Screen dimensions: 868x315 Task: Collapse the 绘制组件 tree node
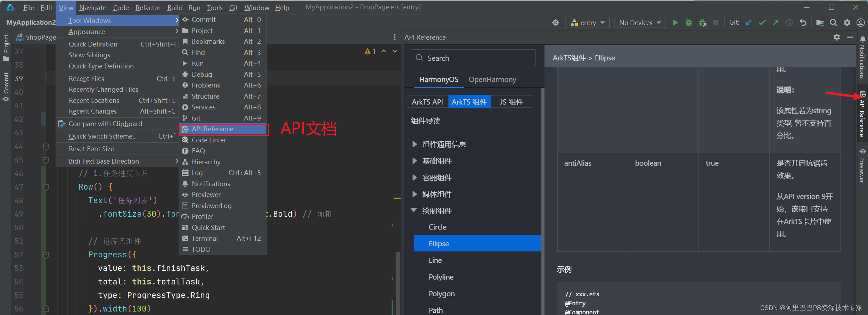pos(414,210)
